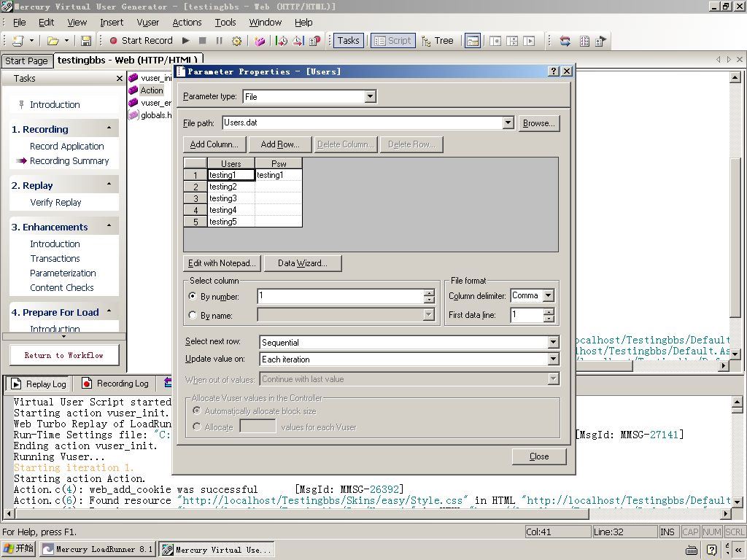
Task: Expand the Select next row dropdown
Action: point(553,342)
